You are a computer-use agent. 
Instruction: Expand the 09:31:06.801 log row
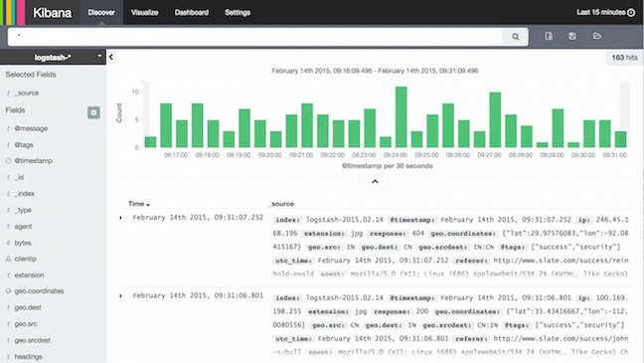(x=120, y=295)
